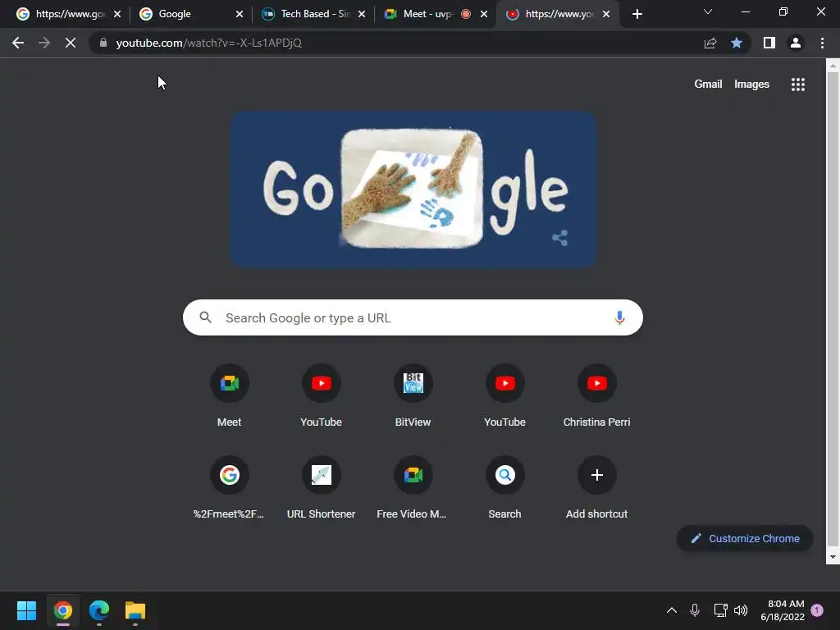The height and width of the screenshot is (630, 840).
Task: Open the Search shortcut tile
Action: (x=504, y=487)
